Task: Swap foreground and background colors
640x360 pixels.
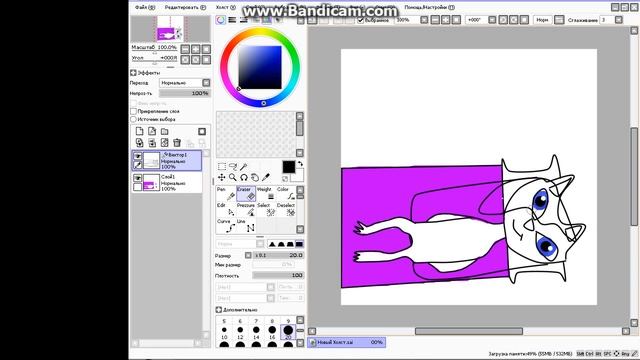Action: (300, 164)
